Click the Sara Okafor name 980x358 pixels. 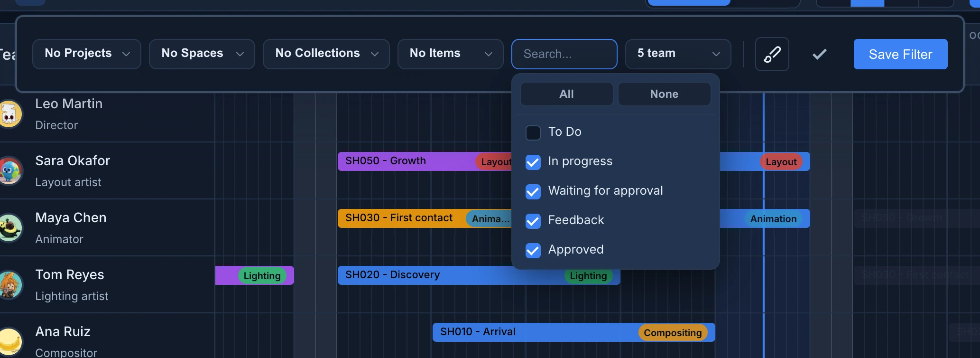pos(73,160)
